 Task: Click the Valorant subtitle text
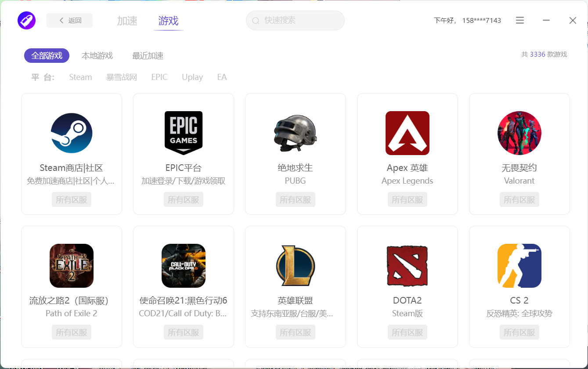[x=519, y=181]
